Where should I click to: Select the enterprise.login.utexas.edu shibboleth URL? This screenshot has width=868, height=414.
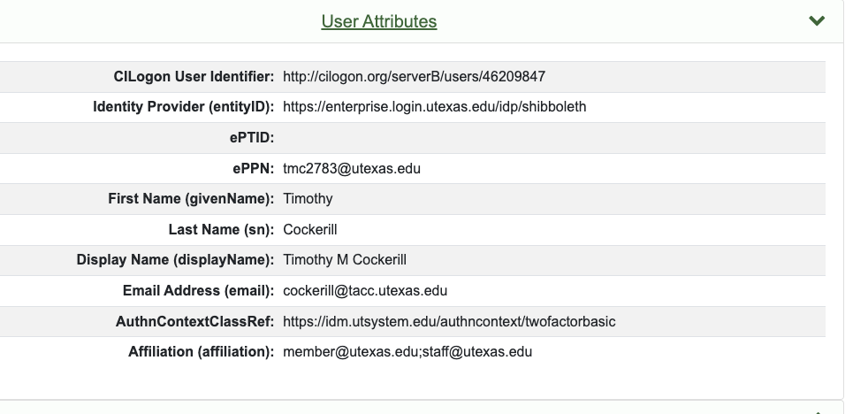point(434,107)
